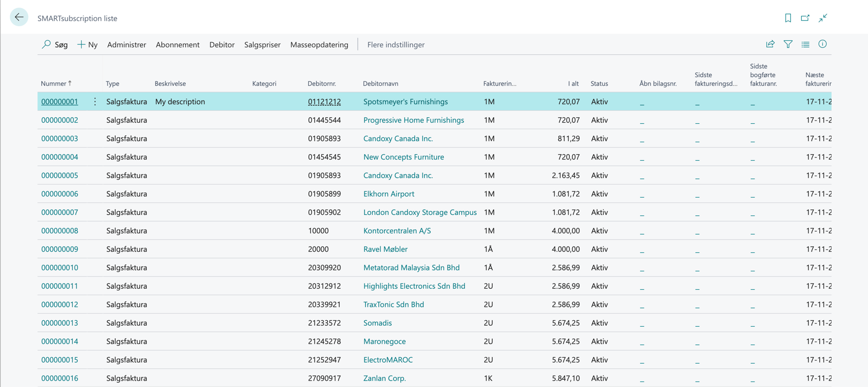The image size is (868, 387).
Task: Open customer New Concepts Furniture
Action: pyautogui.click(x=404, y=157)
